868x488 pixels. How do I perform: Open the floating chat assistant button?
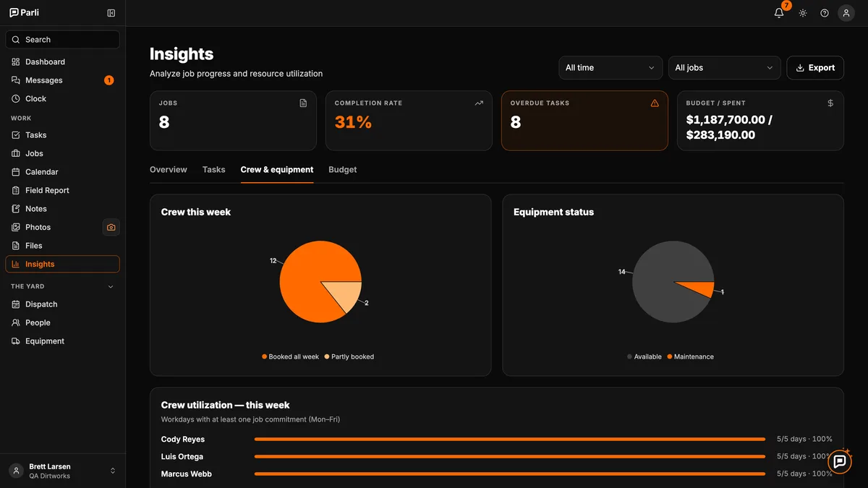(x=839, y=461)
